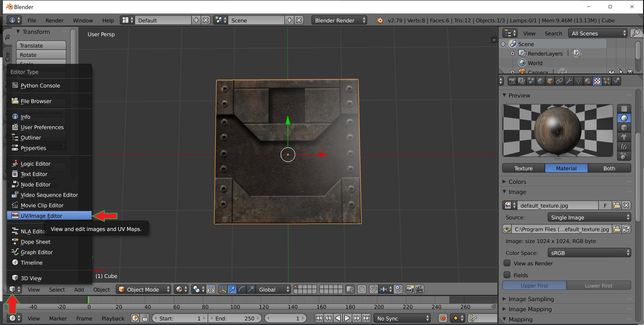Screen dimensions: 644x325
Task: Click the image file path field
Action: click(562, 229)
